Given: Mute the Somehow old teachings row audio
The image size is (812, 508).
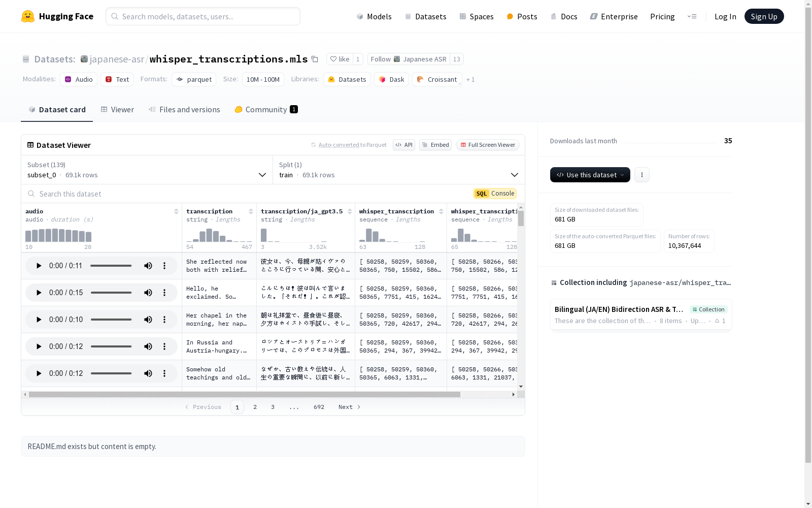Looking at the screenshot, I should (x=148, y=373).
